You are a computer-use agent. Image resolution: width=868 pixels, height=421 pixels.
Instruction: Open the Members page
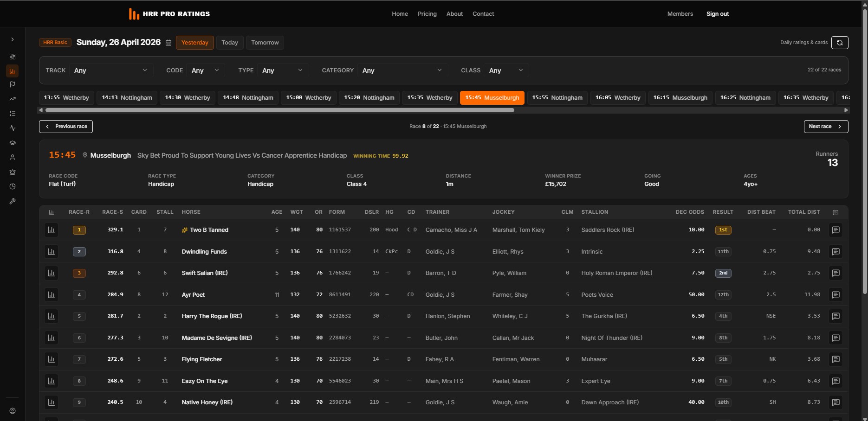click(680, 14)
